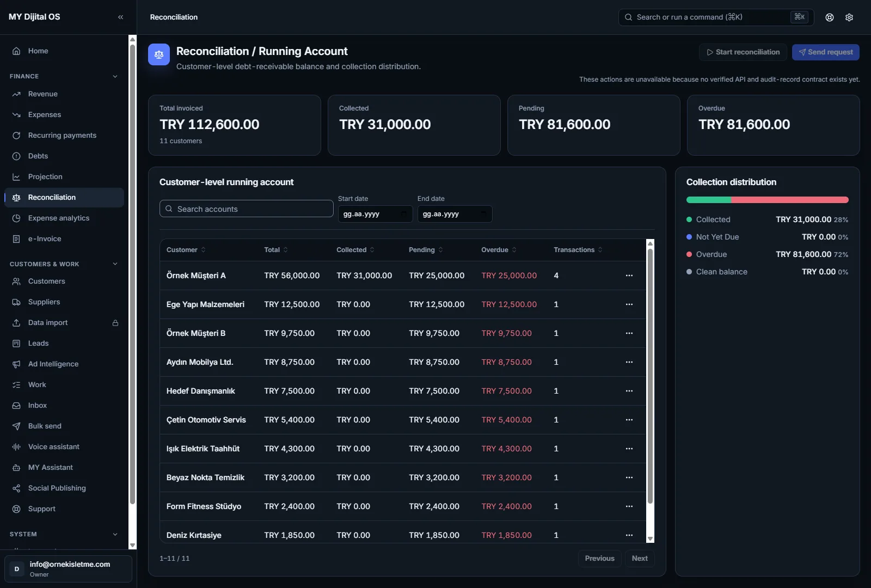The width and height of the screenshot is (871, 588).
Task: Click the Support lifebuoy icon in sidebar
Action: tap(16, 509)
